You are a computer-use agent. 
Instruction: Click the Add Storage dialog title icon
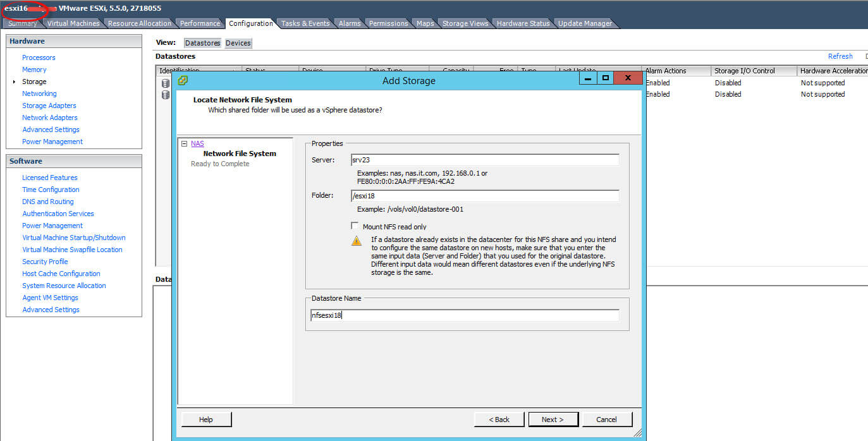pos(183,80)
